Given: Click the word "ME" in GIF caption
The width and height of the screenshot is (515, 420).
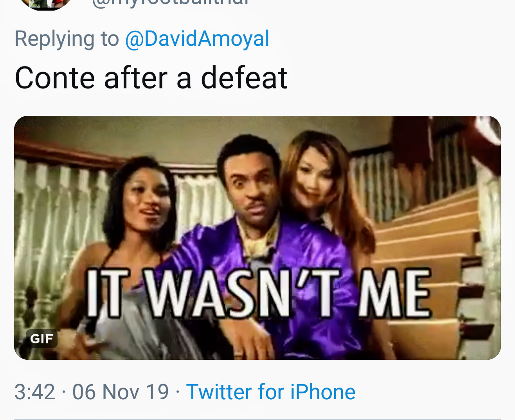Looking at the screenshot, I should [394, 293].
